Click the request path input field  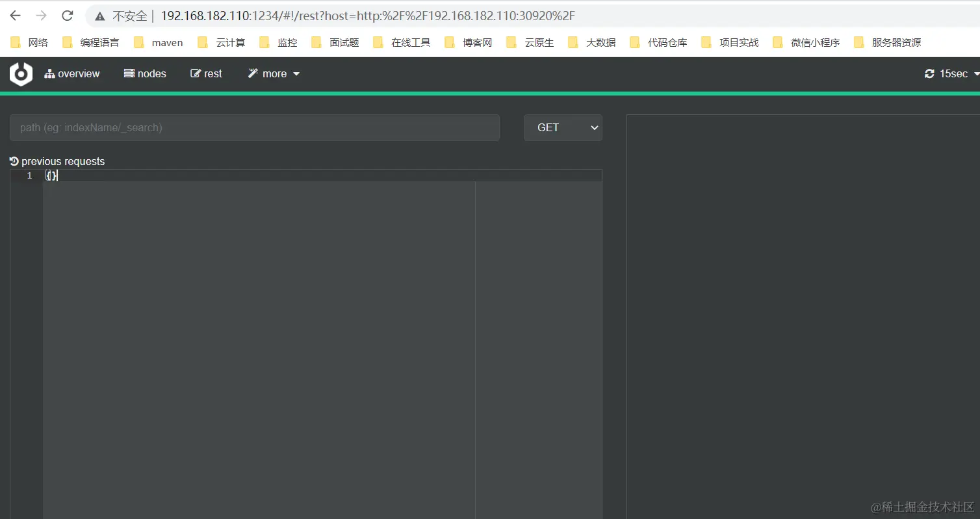254,127
